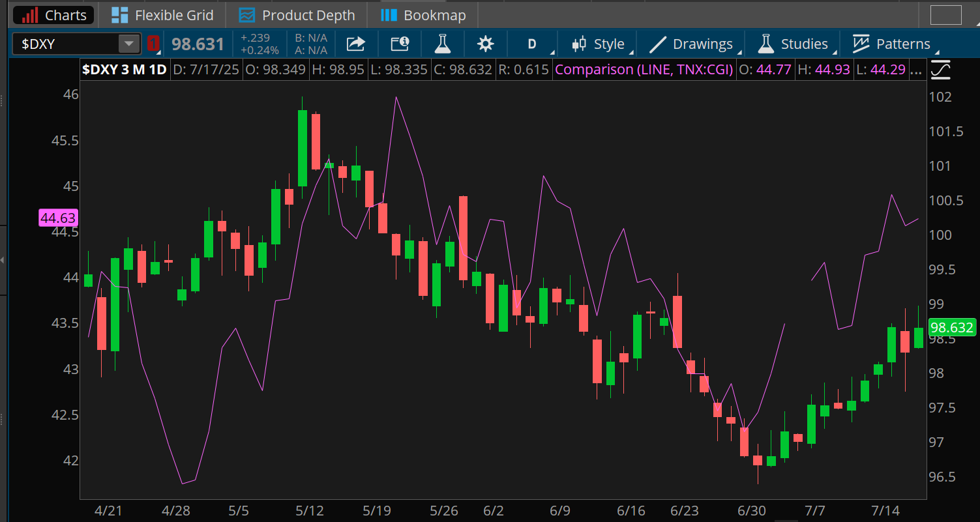This screenshot has width=980, height=522.
Task: Open the D timeframe selector
Action: click(532, 44)
